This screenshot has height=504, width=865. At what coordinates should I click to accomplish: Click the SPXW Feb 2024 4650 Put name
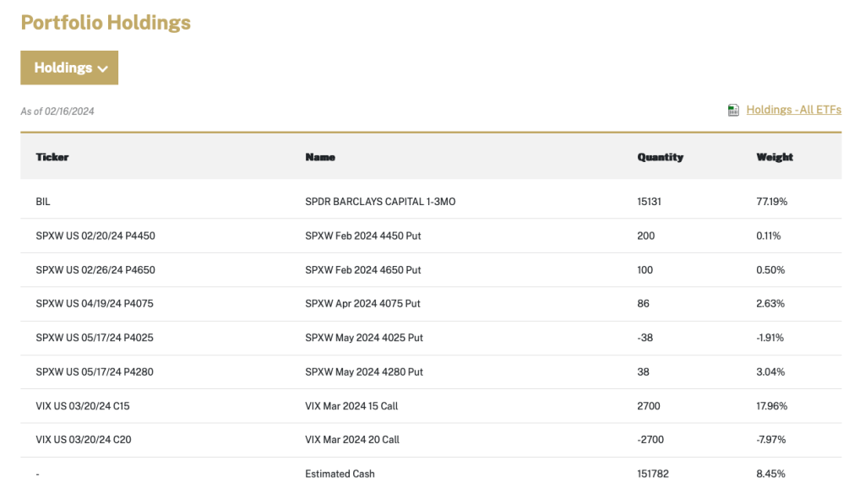[362, 270]
